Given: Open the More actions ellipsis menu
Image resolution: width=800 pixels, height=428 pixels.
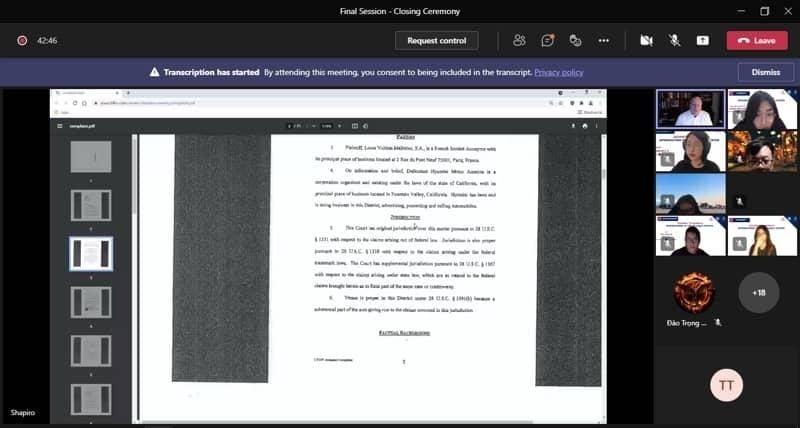Looking at the screenshot, I should 604,40.
